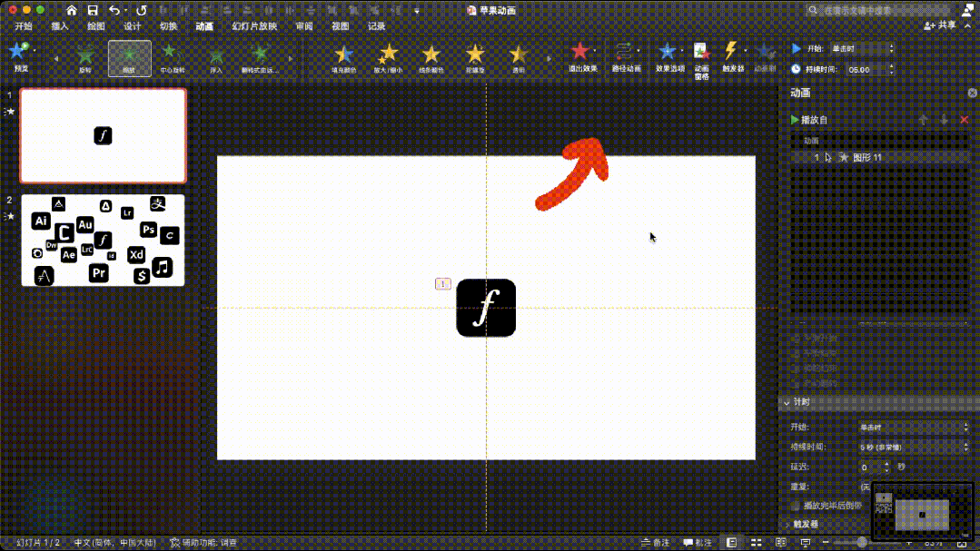This screenshot has width=980, height=551.
Task: Open the 视图 tab
Action: coord(340,26)
